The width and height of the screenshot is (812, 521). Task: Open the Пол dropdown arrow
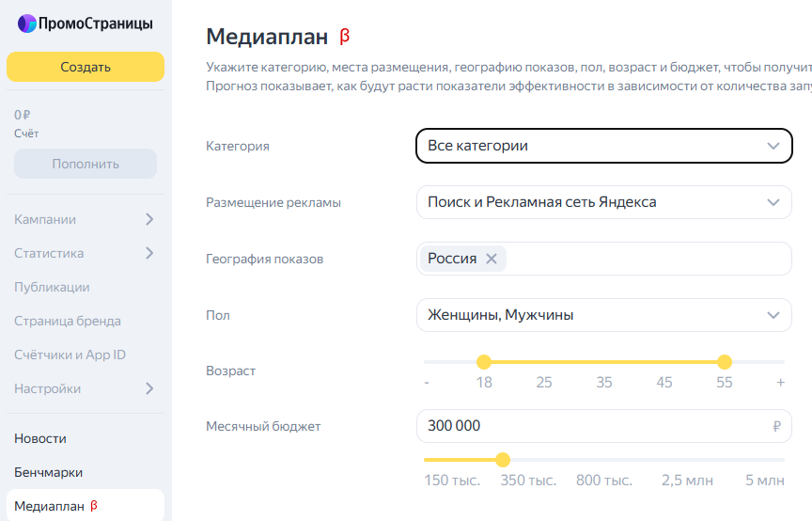(773, 315)
